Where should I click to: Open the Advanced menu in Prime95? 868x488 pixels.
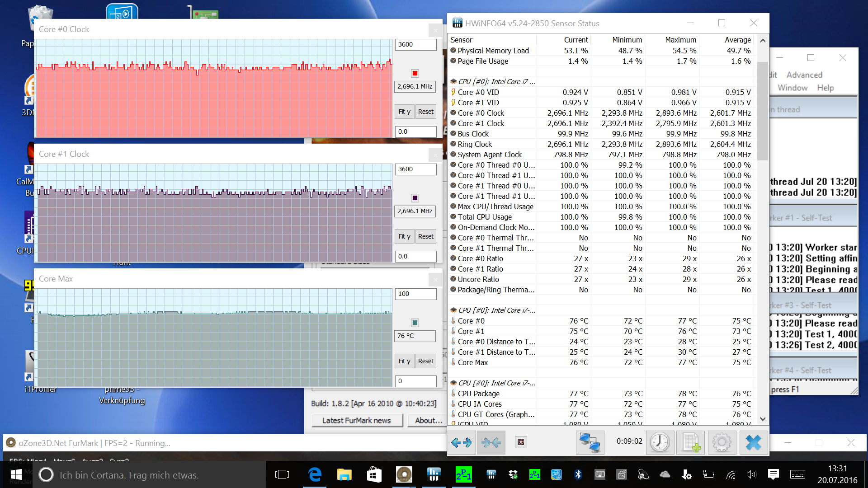coord(804,75)
